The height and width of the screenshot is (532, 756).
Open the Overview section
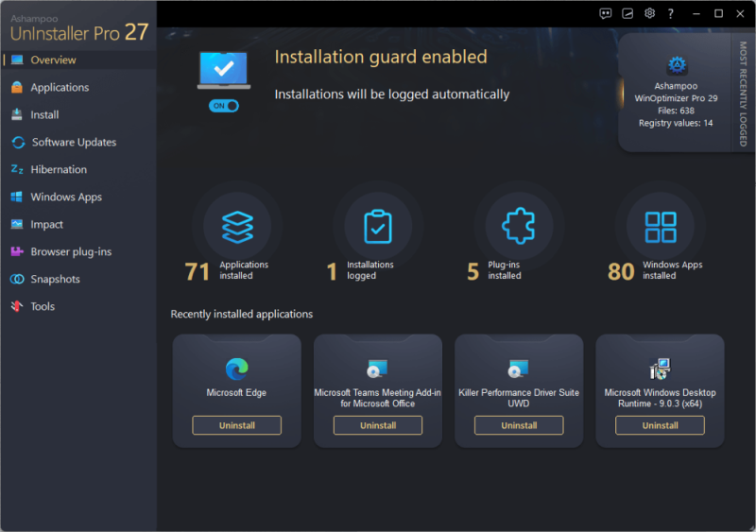point(78,60)
